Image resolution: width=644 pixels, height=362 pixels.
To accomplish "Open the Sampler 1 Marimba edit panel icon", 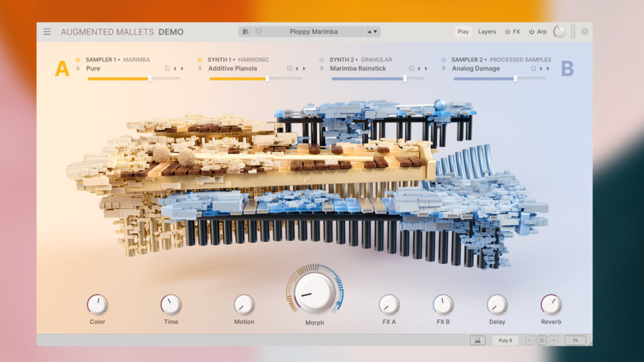I will 167,69.
